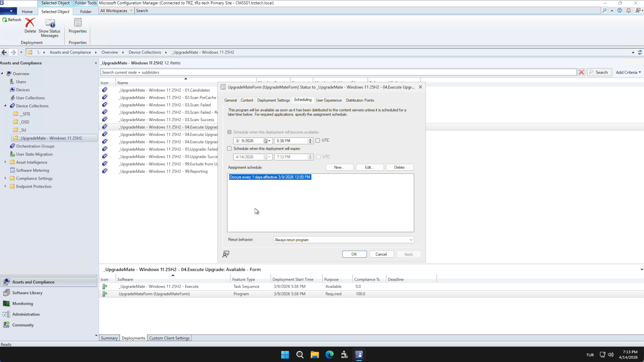This screenshot has width=644, height=362.
Task: Click Device Collections in the breadcrumb
Action: point(145,52)
